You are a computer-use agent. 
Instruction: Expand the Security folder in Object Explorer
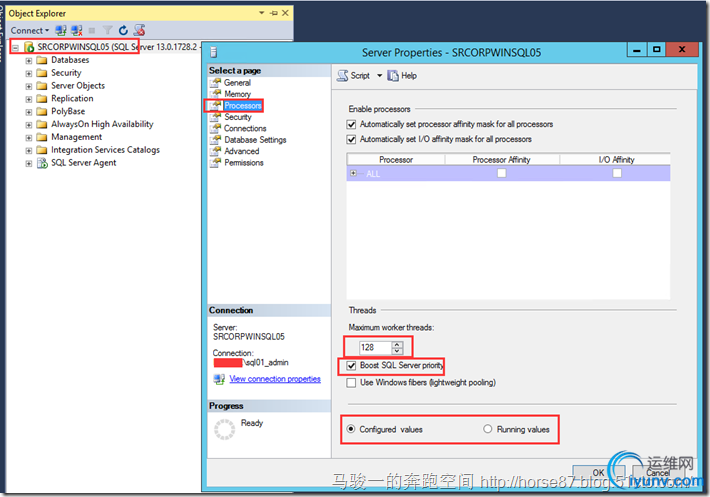click(x=29, y=73)
